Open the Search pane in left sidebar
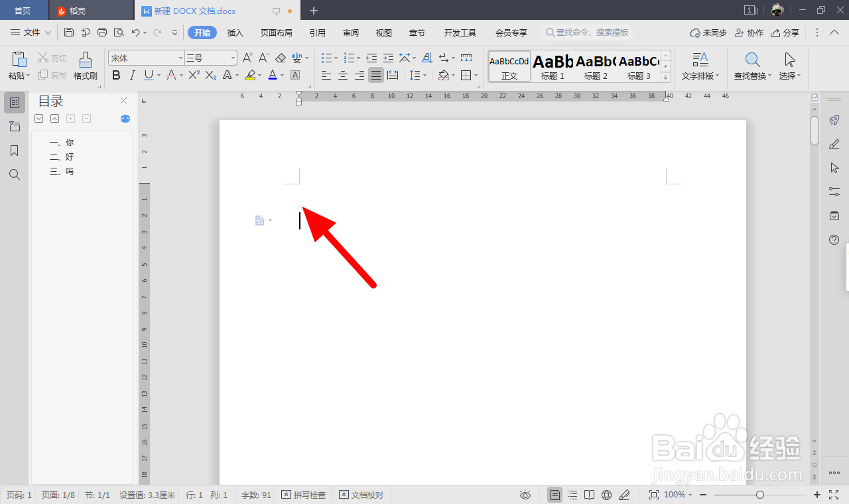 point(15,174)
